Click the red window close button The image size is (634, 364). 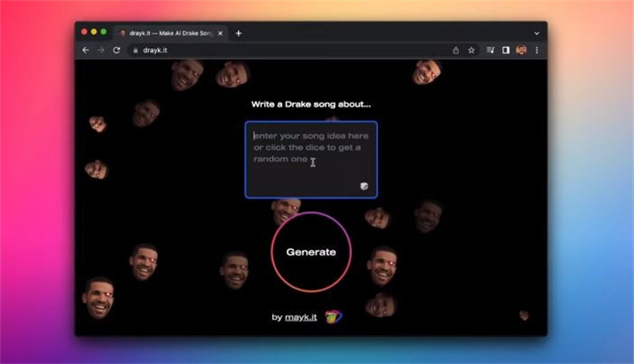point(84,32)
